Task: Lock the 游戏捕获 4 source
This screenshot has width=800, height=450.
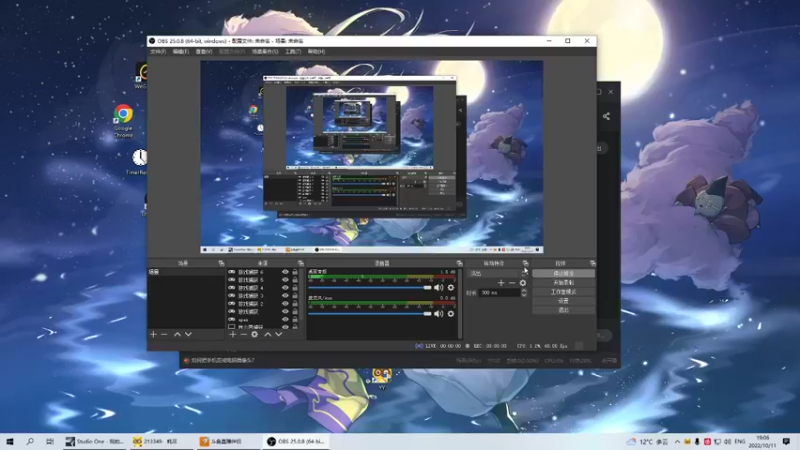Action: (295, 288)
